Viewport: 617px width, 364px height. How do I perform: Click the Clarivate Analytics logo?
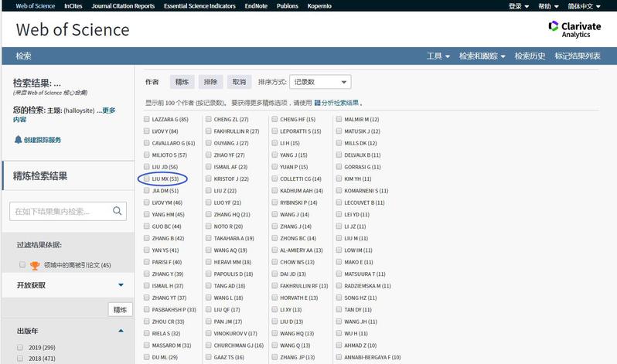point(574,29)
